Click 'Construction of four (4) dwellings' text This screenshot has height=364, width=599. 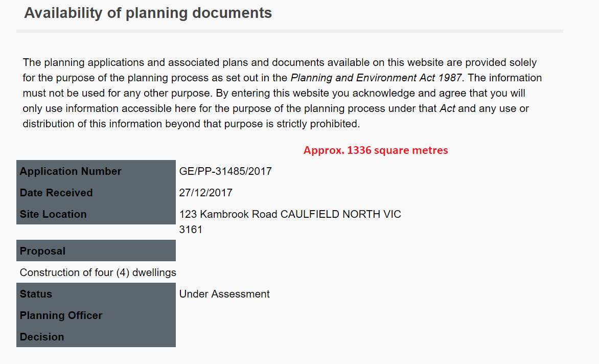point(98,272)
